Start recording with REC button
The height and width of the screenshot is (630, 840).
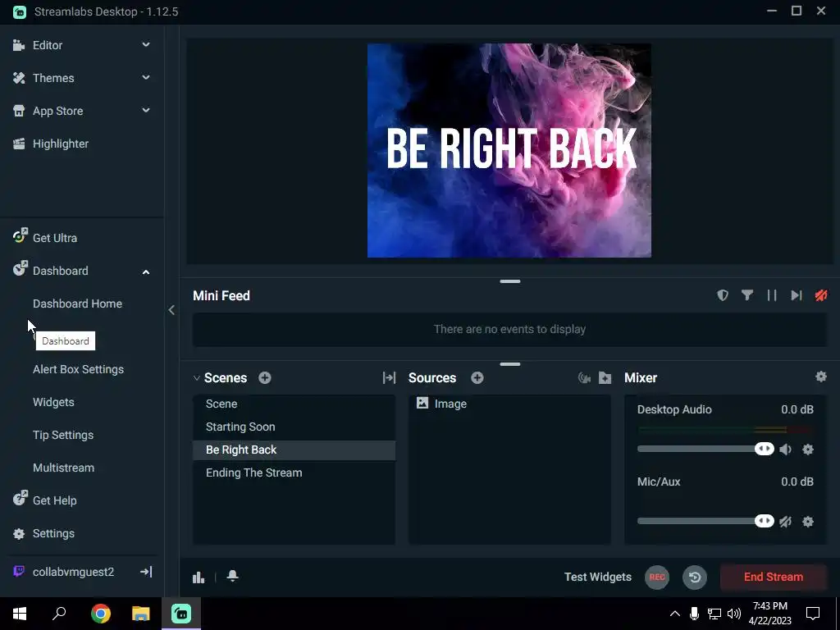657,577
